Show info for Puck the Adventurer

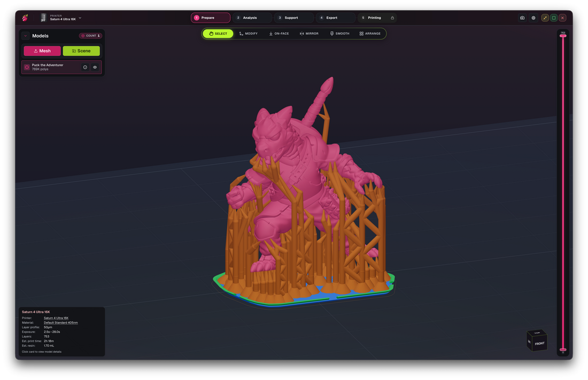85,67
